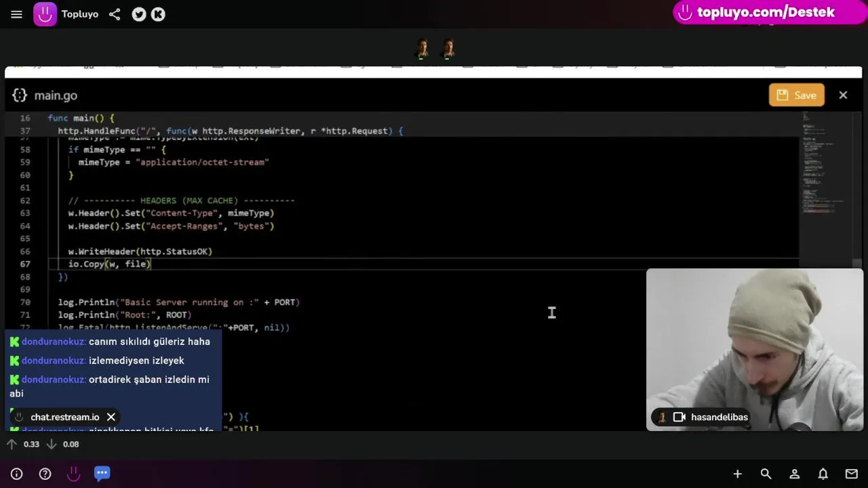Click the code minimap preview

coord(825,163)
